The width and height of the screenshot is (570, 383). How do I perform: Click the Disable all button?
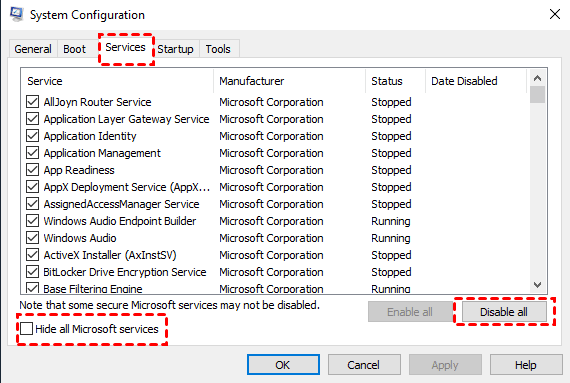(x=504, y=312)
